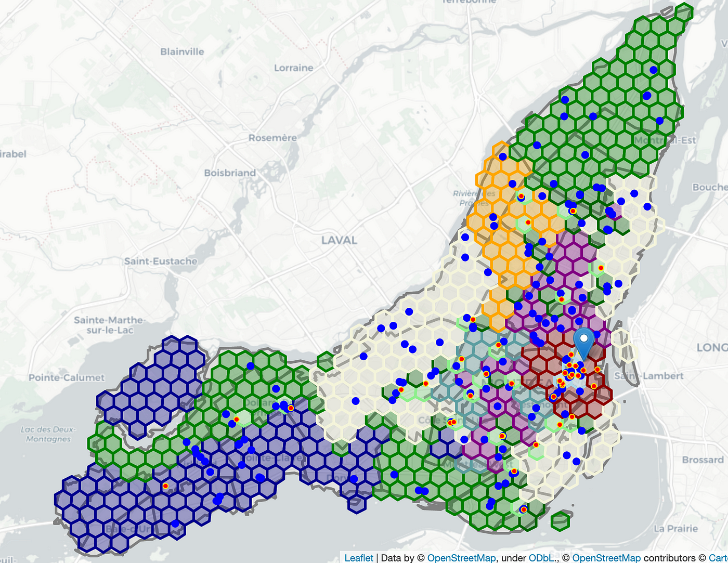Select the lone green hexagon south of Laval
The image size is (728, 563).
tap(326, 361)
